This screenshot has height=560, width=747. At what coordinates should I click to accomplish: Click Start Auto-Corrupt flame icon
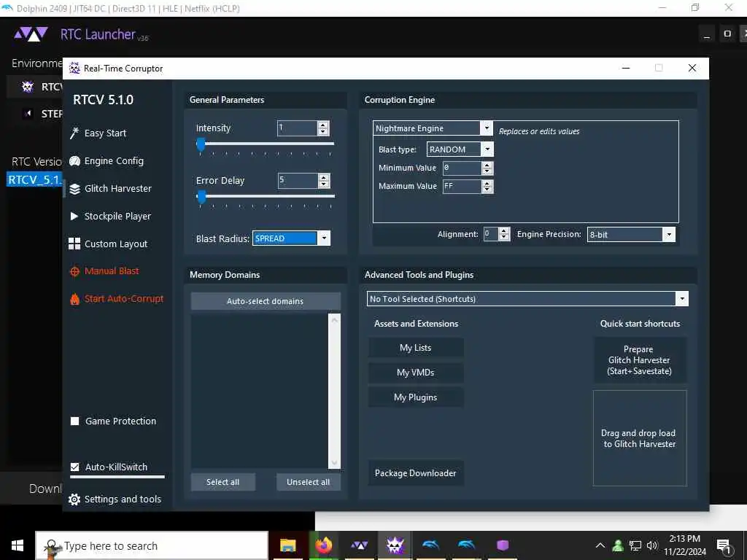[x=74, y=299]
